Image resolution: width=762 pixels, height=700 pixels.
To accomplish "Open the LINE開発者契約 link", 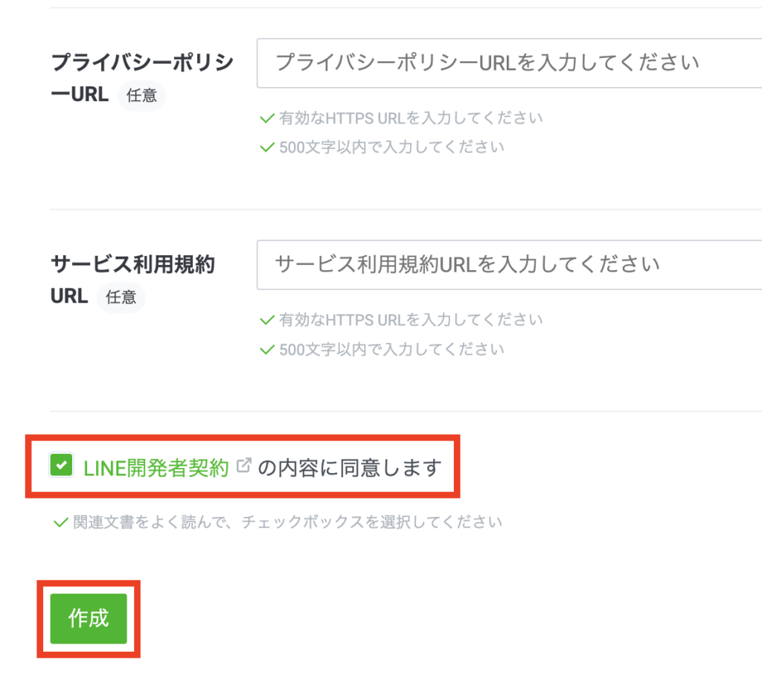I will 156,467.
